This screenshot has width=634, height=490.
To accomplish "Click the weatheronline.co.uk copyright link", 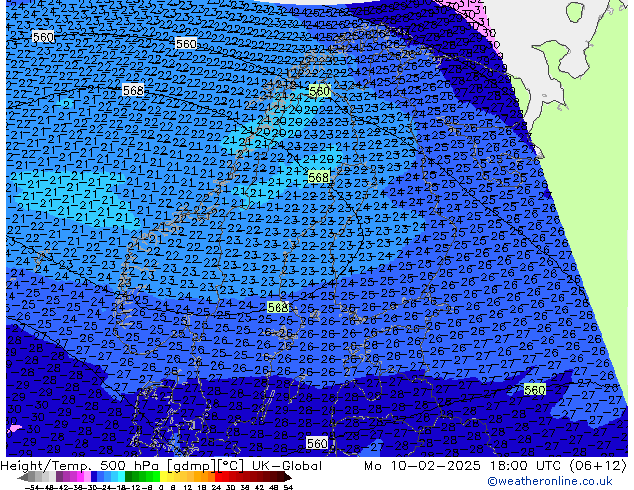I will coord(550,481).
